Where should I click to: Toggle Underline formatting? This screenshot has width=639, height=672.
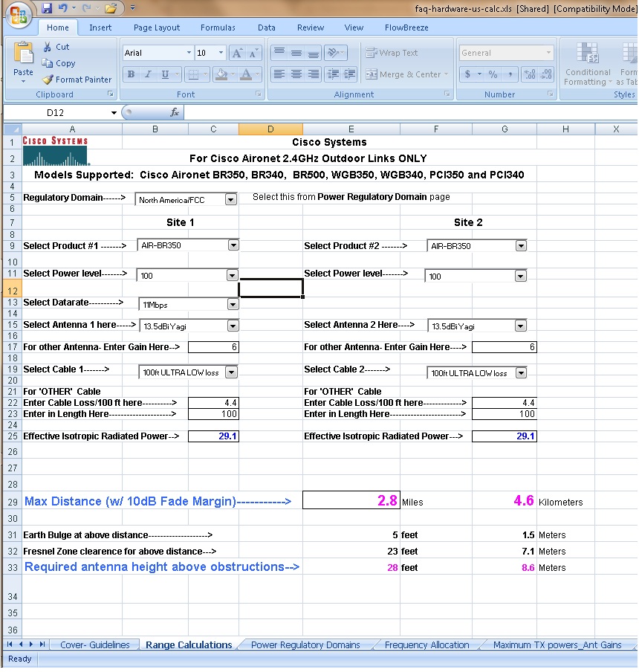[x=165, y=74]
